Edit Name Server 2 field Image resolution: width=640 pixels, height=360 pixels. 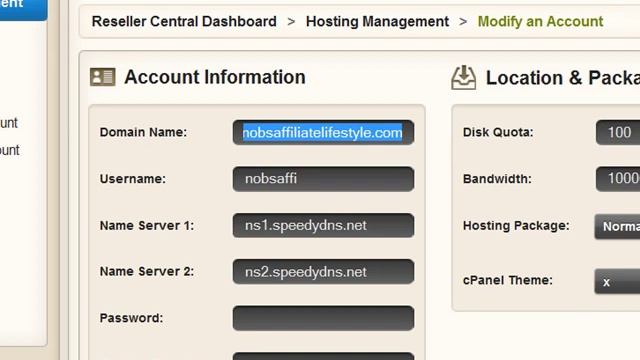[x=323, y=271]
